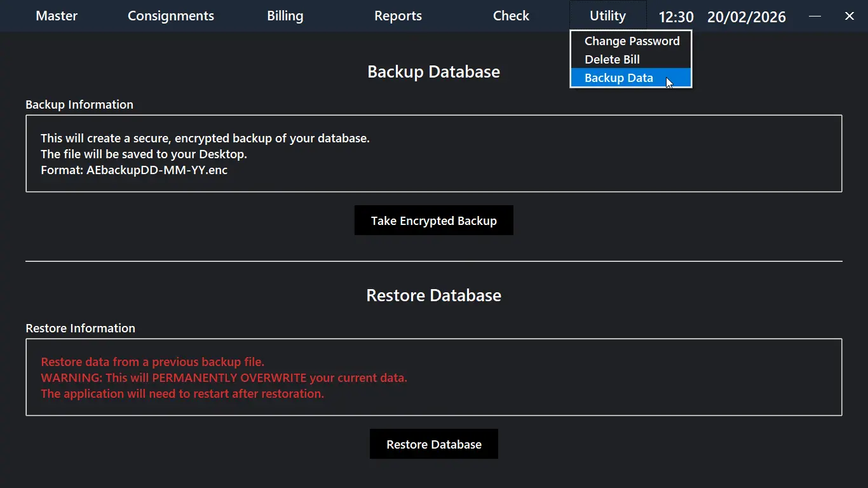This screenshot has width=868, height=488.
Task: Click the Take Encrypted Backup button
Action: [x=434, y=220]
